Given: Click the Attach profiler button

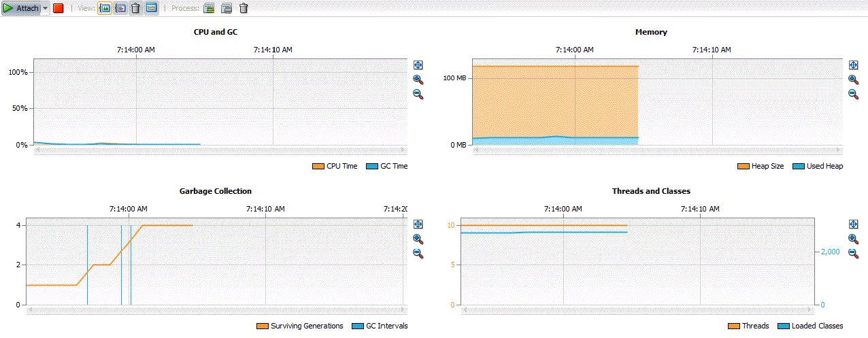Looking at the screenshot, I should [21, 8].
